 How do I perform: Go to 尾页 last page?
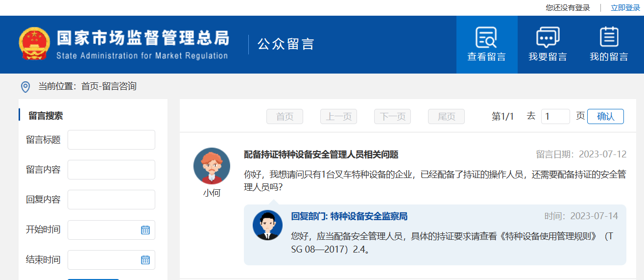click(446, 117)
